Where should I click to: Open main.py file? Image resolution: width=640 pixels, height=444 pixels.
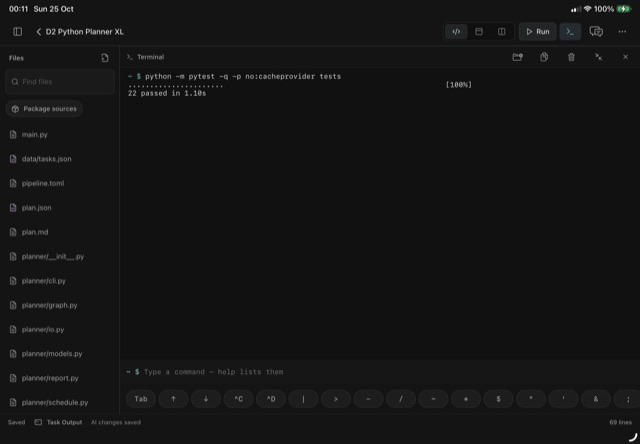[60, 135]
